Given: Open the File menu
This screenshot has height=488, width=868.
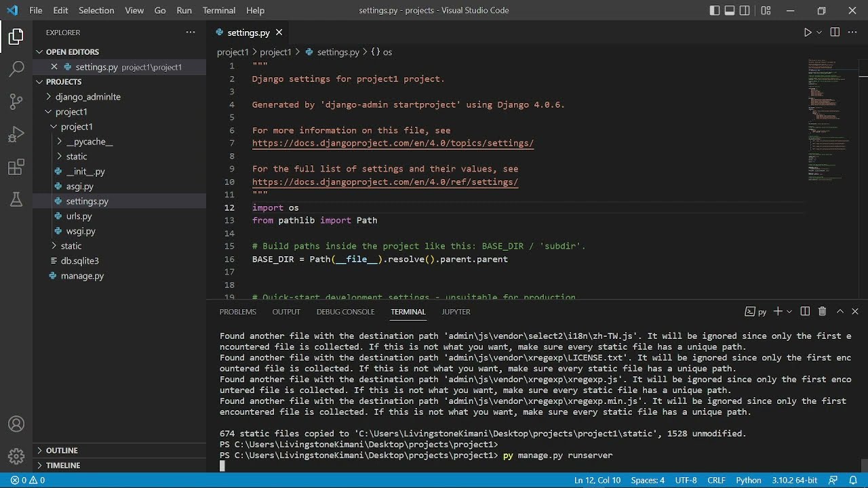Looking at the screenshot, I should [36, 10].
